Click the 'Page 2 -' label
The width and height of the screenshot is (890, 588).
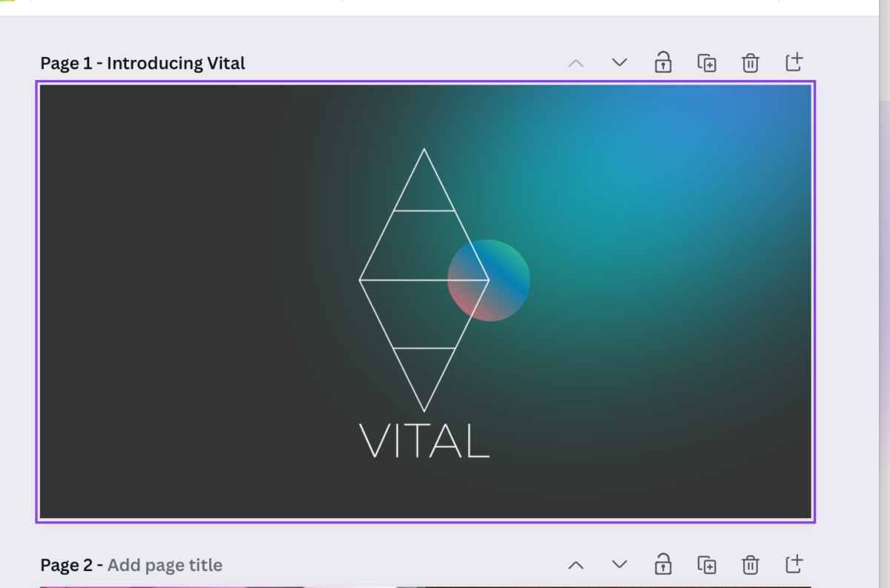[x=72, y=565]
